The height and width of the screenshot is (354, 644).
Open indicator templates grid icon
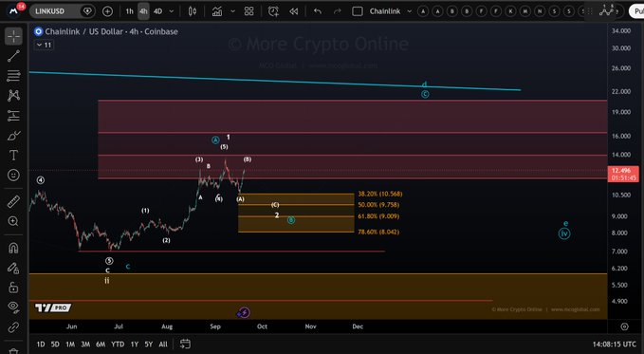click(x=248, y=11)
